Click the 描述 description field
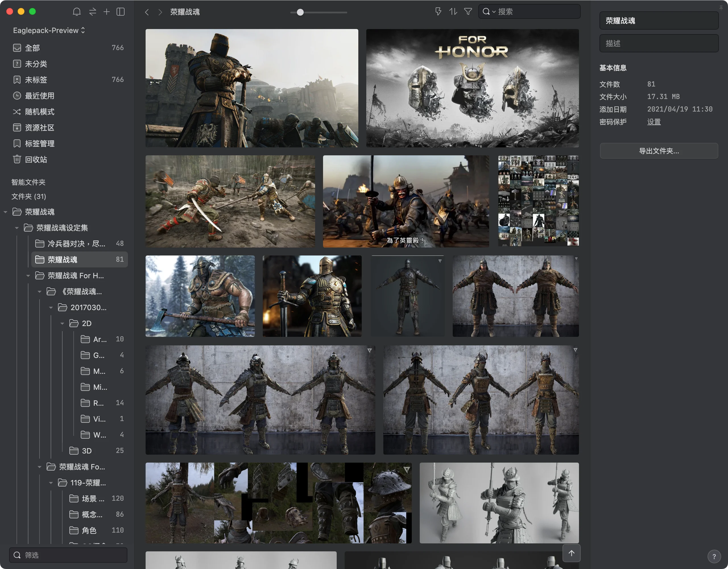The height and width of the screenshot is (569, 728). click(x=659, y=43)
